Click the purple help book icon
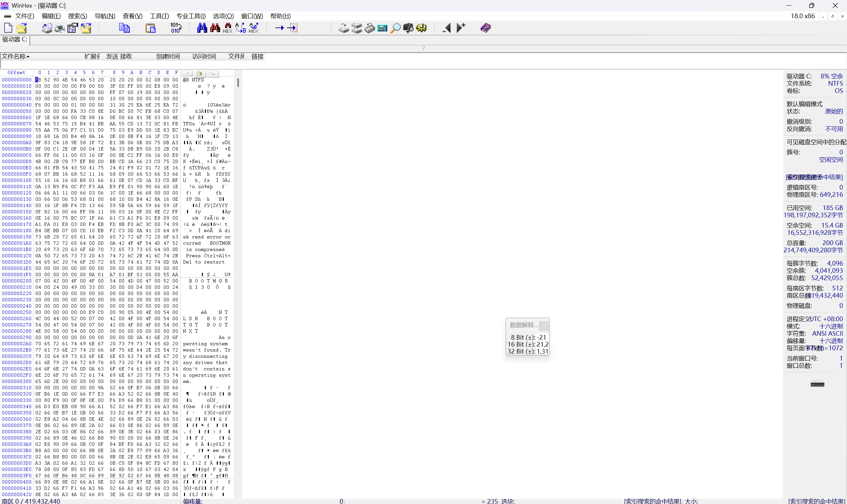 (x=485, y=28)
